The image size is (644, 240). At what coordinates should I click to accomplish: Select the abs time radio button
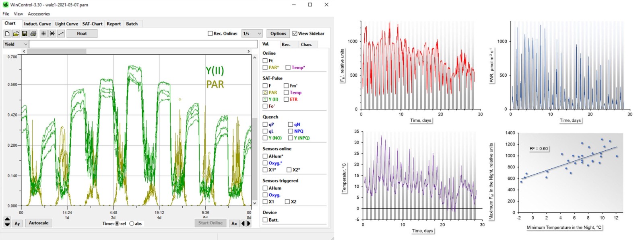pos(132,224)
